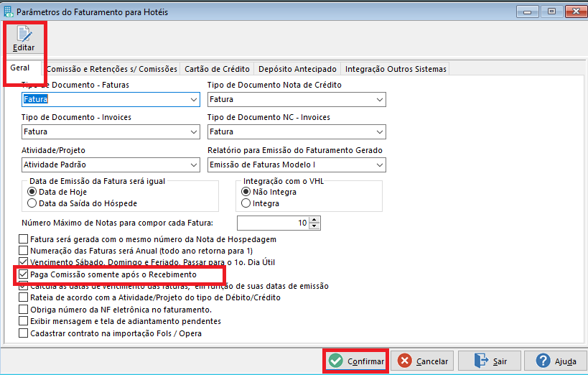Check Fatura com mesmo número da Nota
The height and width of the screenshot is (375, 588).
tap(23, 239)
